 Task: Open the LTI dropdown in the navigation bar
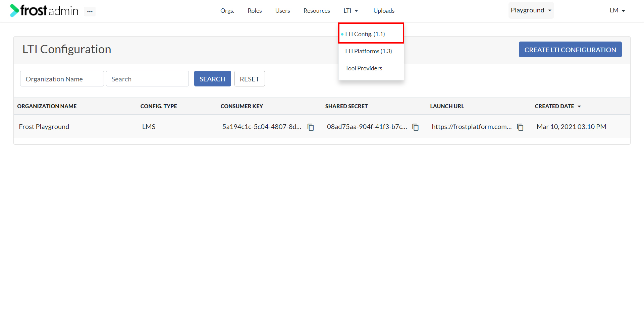coord(351,10)
